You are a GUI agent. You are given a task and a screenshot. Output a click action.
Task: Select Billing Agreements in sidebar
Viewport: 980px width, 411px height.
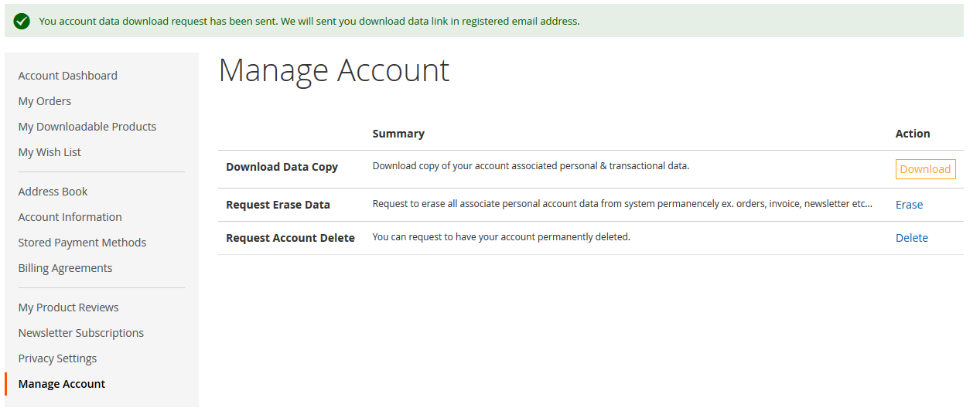[66, 268]
